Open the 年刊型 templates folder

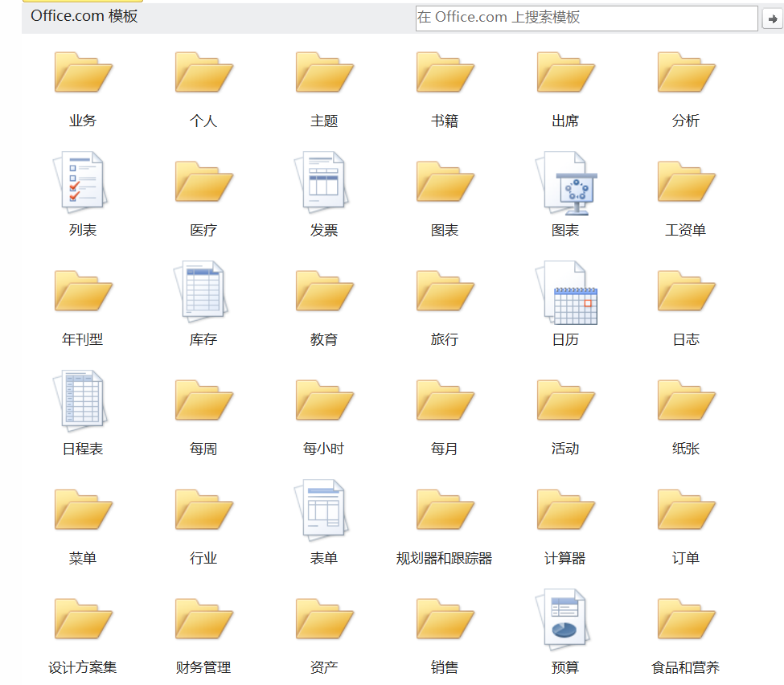pyautogui.click(x=83, y=292)
